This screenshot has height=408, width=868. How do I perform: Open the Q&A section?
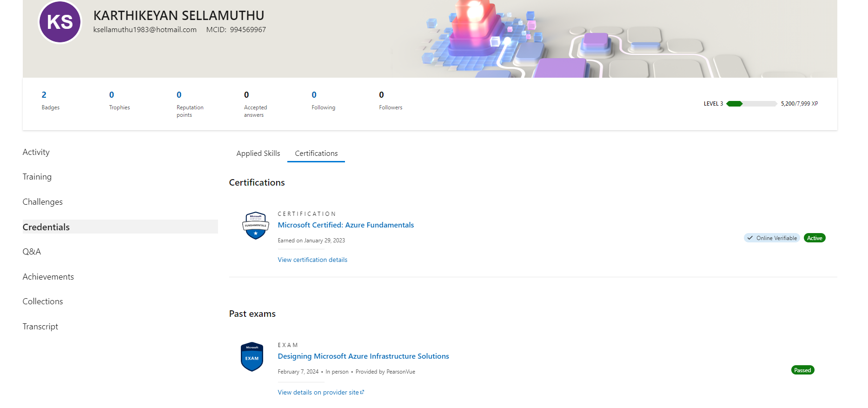coord(32,252)
